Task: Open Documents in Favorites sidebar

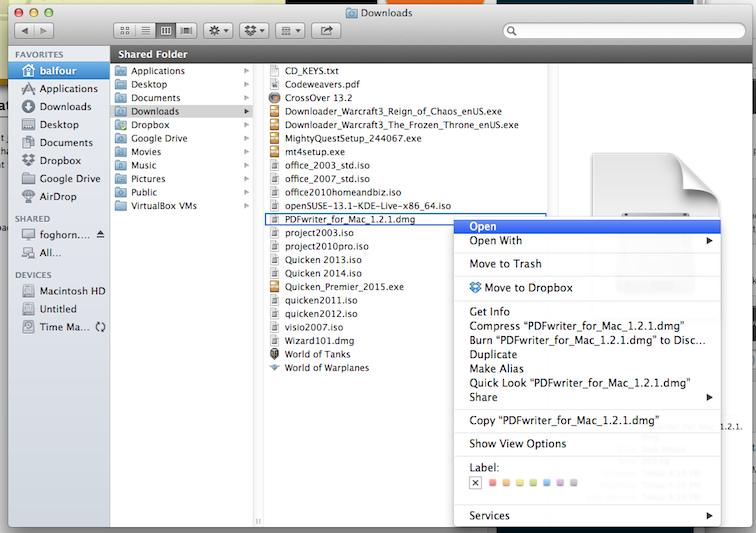Action: 59,142
